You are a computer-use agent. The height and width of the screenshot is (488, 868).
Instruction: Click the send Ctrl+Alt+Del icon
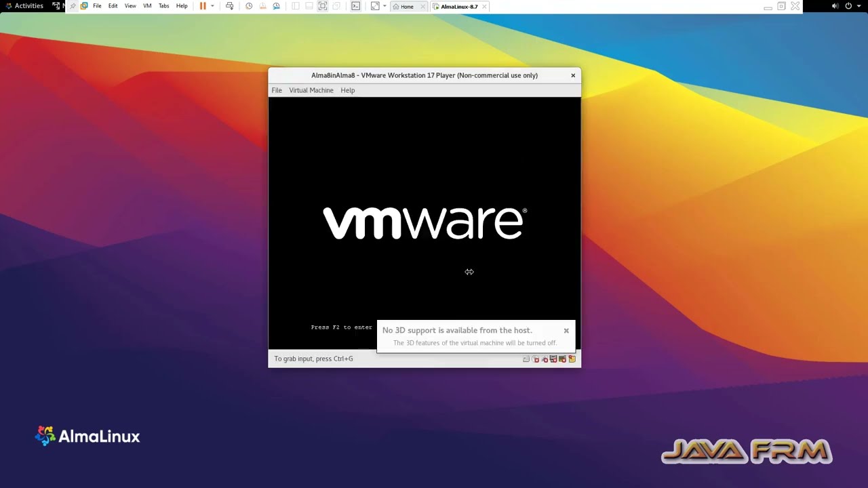coord(229,6)
